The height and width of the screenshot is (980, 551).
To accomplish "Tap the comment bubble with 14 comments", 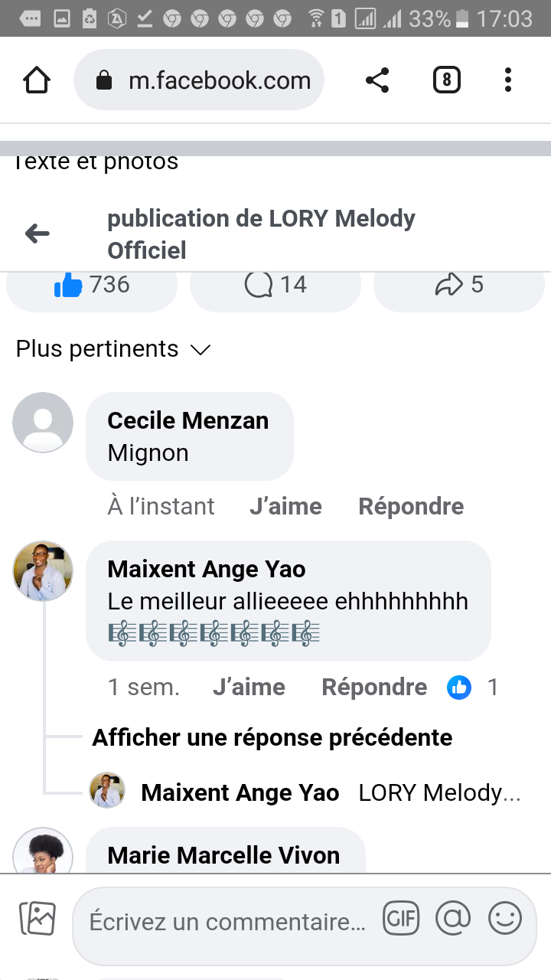I will click(275, 286).
